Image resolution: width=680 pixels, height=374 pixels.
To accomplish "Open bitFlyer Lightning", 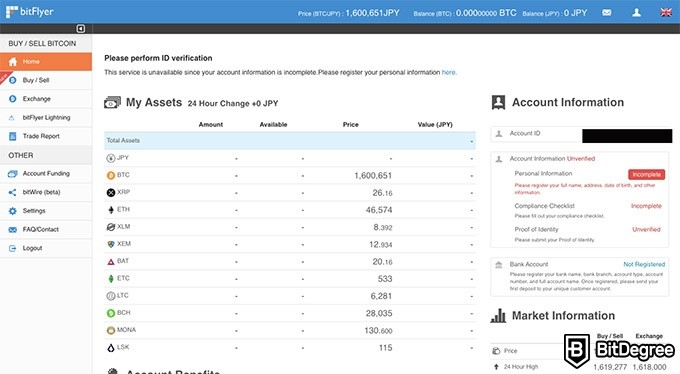I will point(46,118).
